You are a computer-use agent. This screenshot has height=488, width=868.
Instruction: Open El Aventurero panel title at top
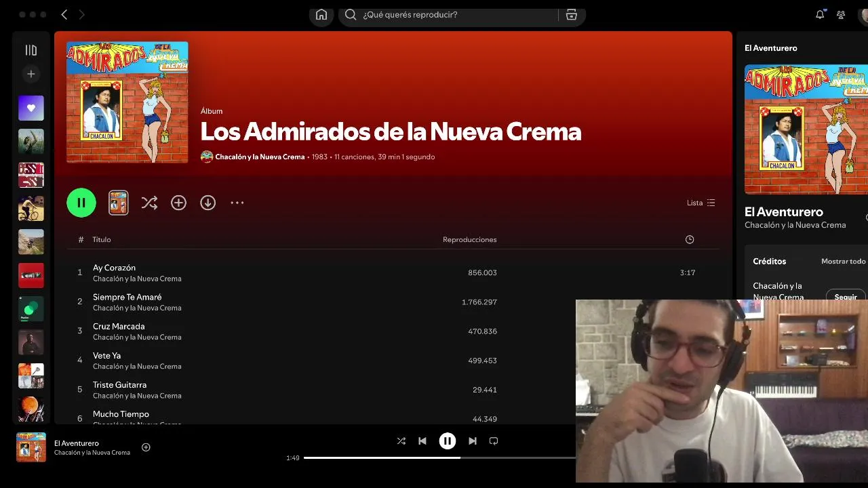pos(771,48)
